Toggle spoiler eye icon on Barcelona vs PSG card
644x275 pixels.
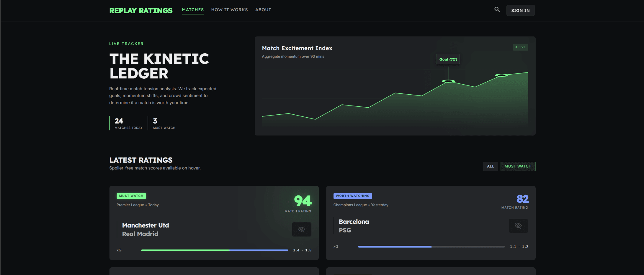pyautogui.click(x=518, y=226)
